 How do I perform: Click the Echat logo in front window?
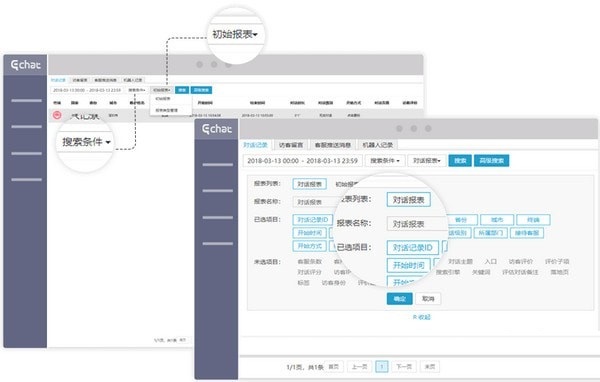(217, 129)
